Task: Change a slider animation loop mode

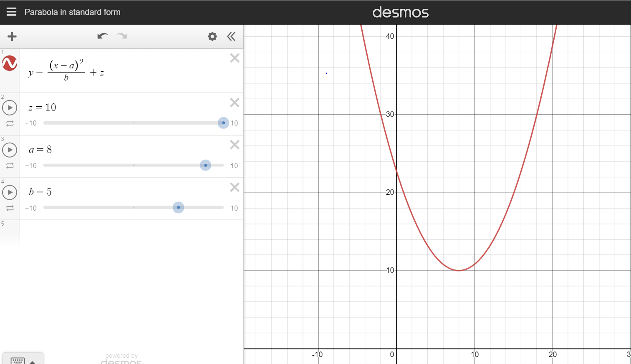Action: [10, 166]
